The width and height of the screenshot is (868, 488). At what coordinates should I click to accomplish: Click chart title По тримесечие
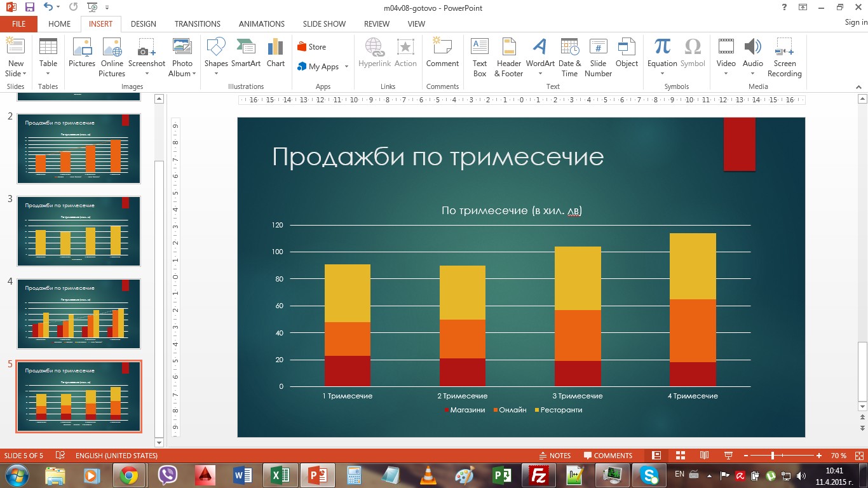[512, 210]
